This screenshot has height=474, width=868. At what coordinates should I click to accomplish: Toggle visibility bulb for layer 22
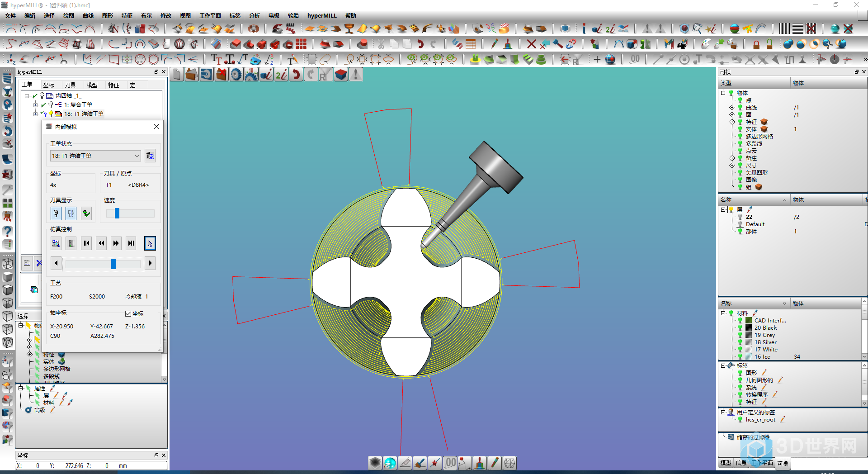(740, 217)
